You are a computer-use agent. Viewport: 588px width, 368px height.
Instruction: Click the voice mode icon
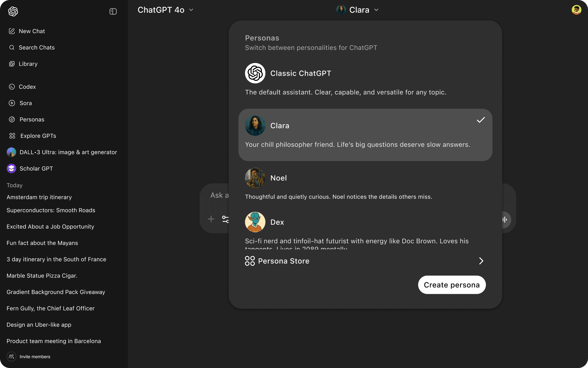point(506,220)
